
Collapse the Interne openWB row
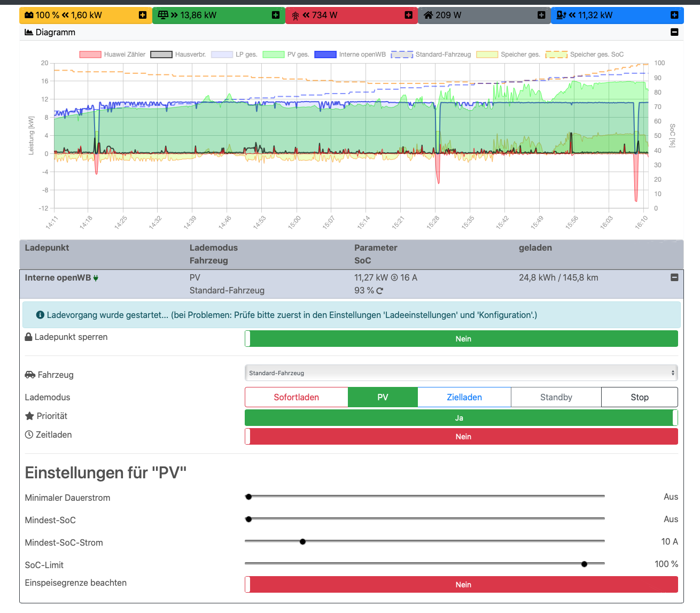pyautogui.click(x=674, y=277)
